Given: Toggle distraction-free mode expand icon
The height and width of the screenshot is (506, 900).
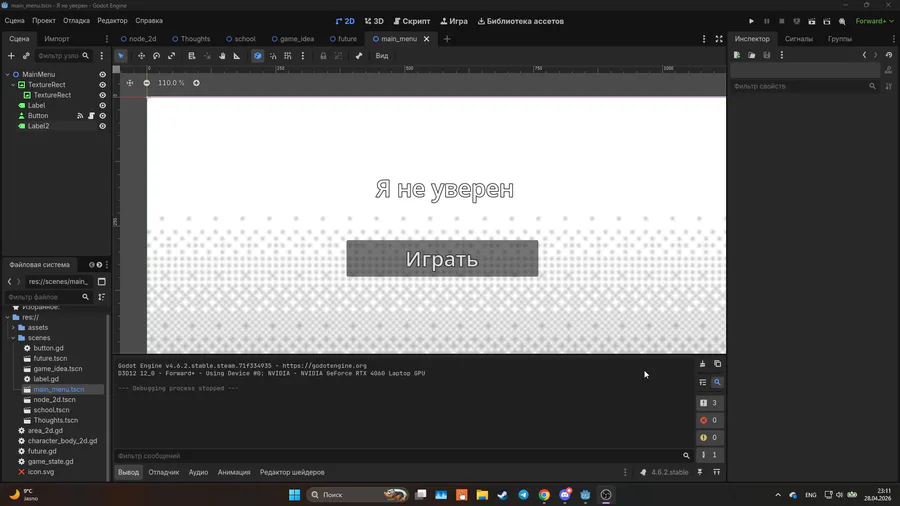Looking at the screenshot, I should tap(719, 39).
